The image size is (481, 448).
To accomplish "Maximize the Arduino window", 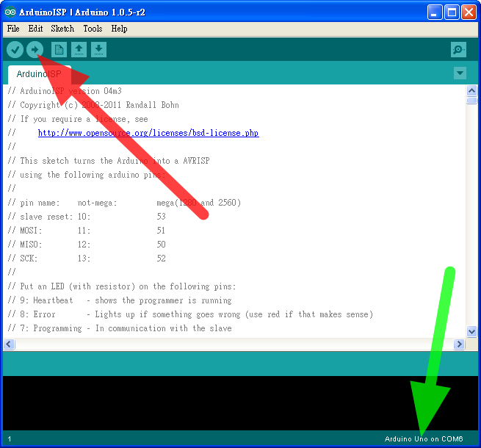I will coord(452,12).
